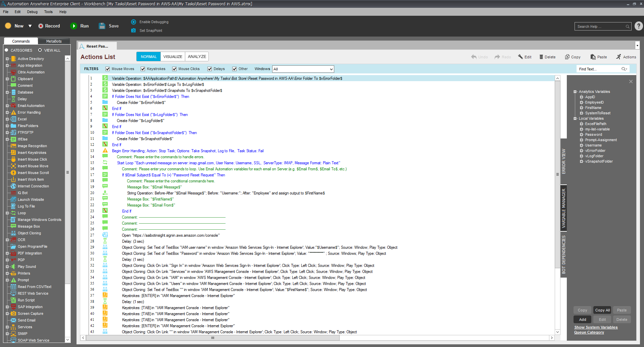This screenshot has width=644, height=347.
Task: Click the Delete trash icon in Actions List
Action: pos(541,57)
